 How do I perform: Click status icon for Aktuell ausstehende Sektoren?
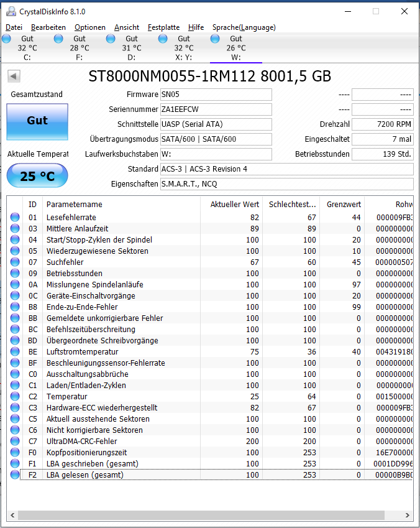15,419
